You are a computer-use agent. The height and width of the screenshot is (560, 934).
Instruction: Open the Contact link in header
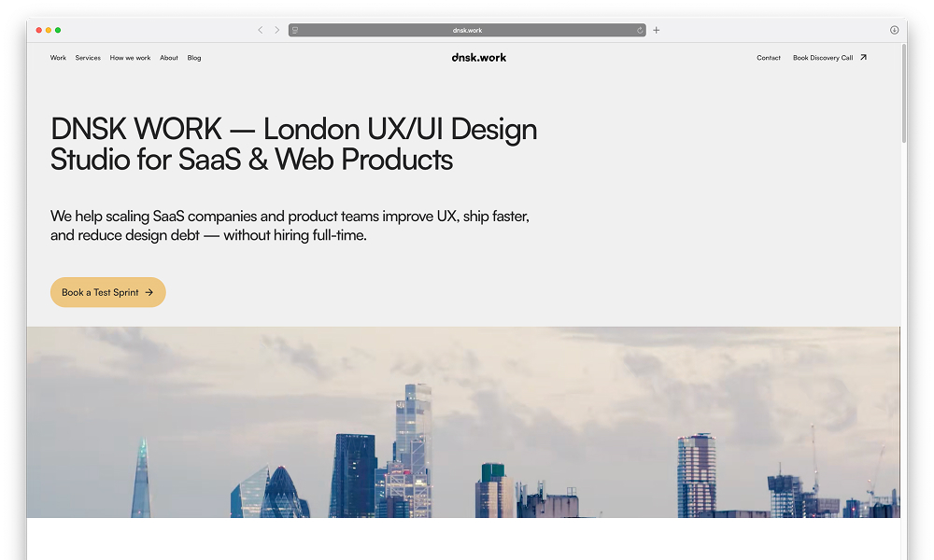coord(769,58)
